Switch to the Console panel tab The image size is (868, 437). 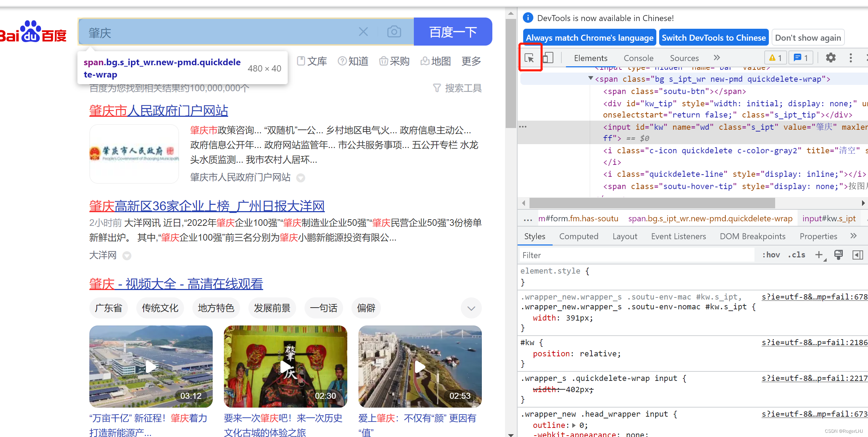[638, 58]
